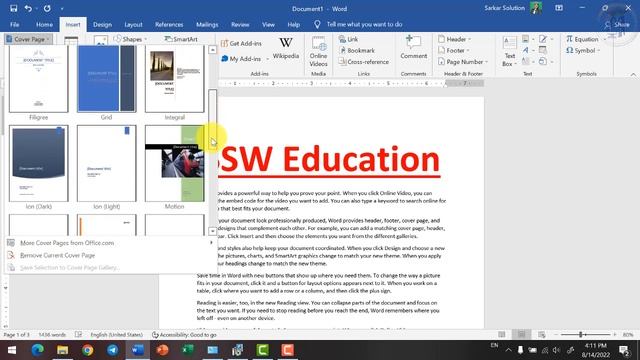Viewport: 640px width, 360px height.
Task: Insert a Link
Action: (x=348, y=39)
